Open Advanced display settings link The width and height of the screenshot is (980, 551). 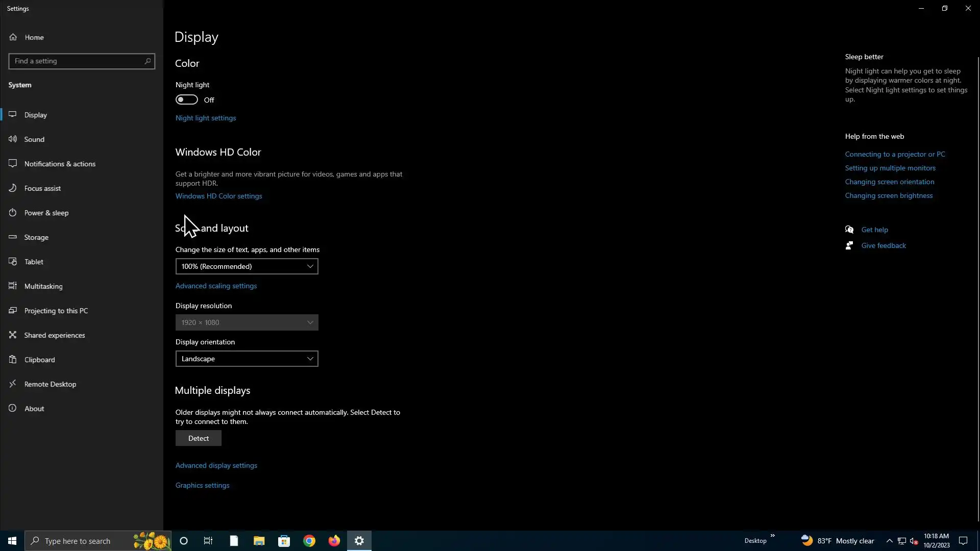pyautogui.click(x=216, y=465)
